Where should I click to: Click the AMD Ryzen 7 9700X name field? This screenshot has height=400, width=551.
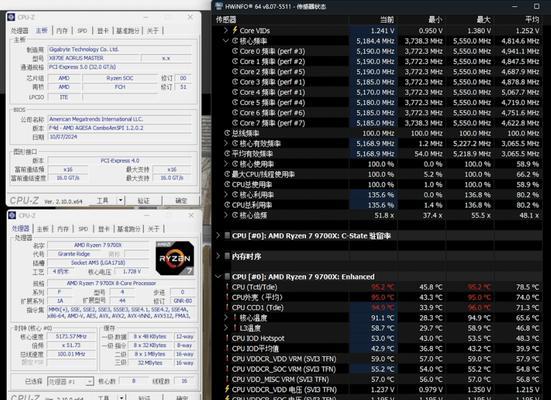pyautogui.click(x=98, y=245)
